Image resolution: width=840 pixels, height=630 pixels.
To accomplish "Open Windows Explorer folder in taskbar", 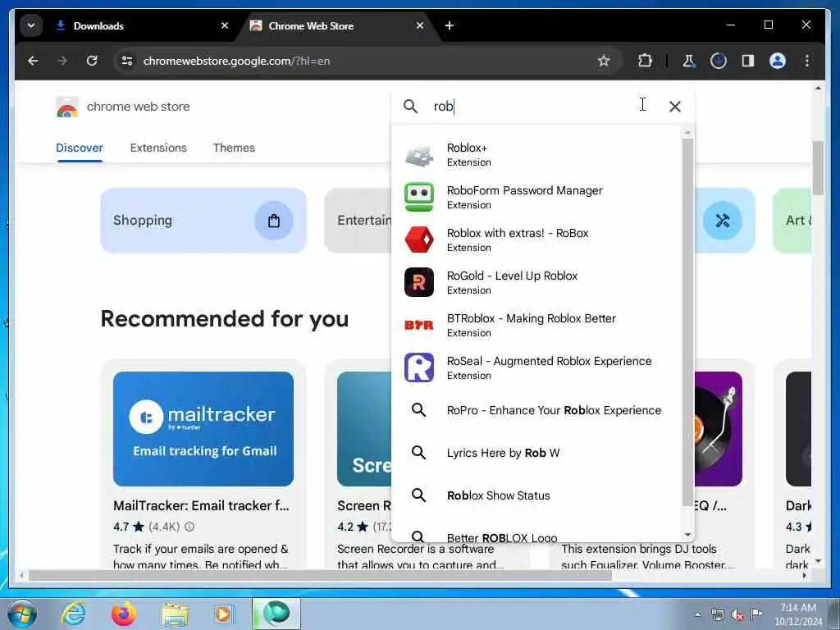I will [x=175, y=614].
